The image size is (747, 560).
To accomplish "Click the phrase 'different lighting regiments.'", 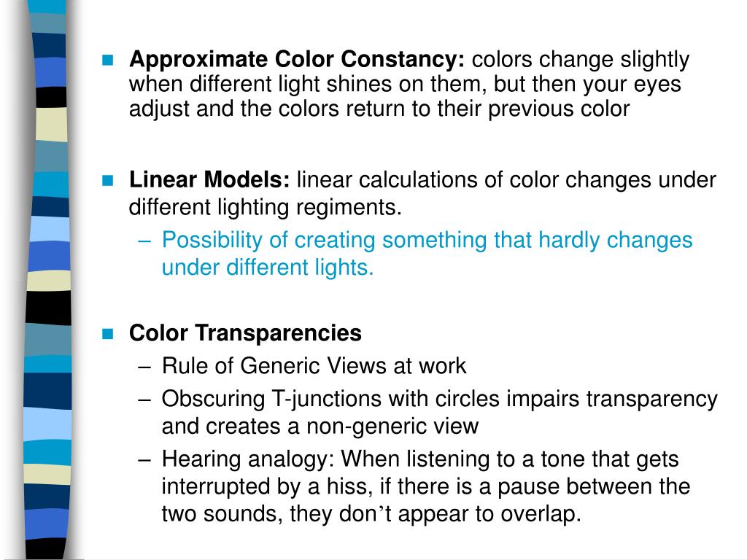I will [x=266, y=208].
